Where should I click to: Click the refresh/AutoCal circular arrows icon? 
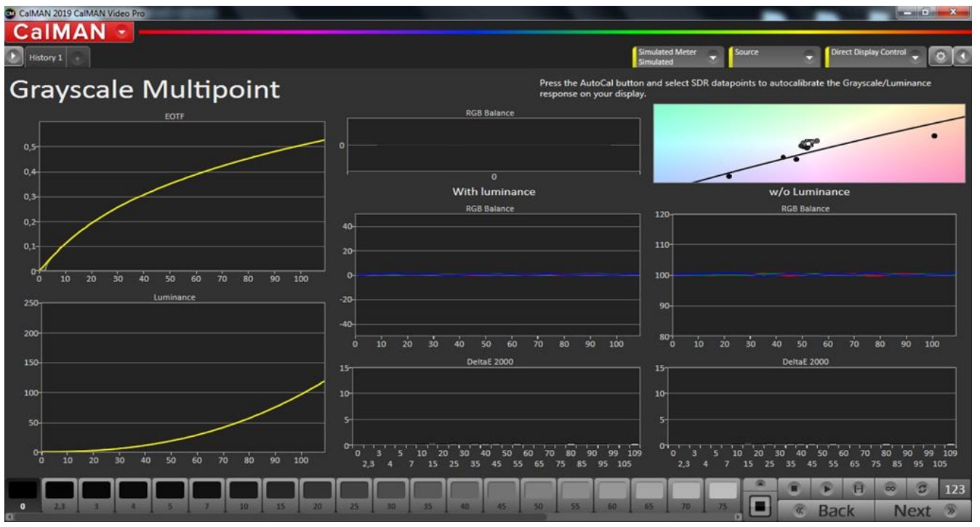(x=923, y=488)
